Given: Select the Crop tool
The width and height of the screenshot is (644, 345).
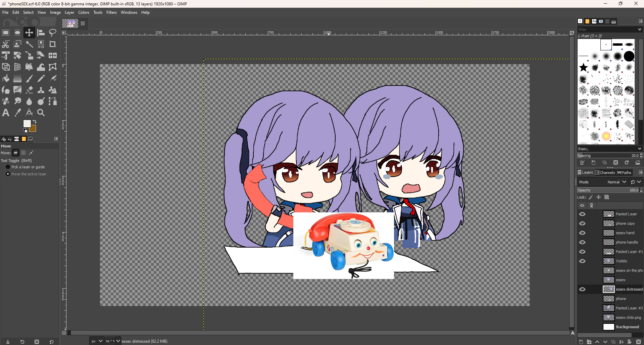Looking at the screenshot, I should click(53, 44).
